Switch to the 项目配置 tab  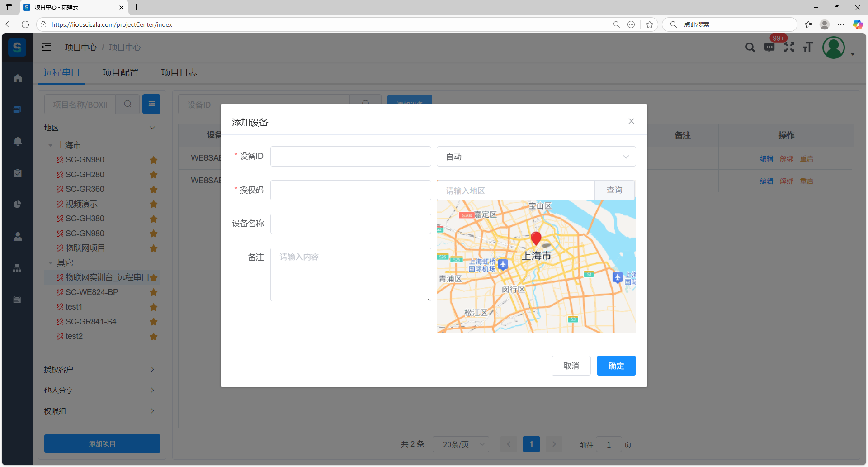tap(120, 72)
